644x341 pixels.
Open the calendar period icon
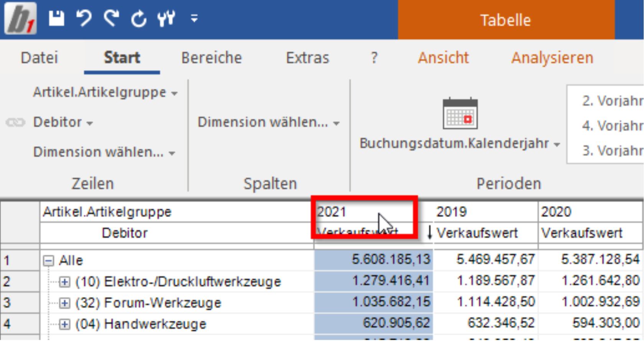pyautogui.click(x=460, y=113)
